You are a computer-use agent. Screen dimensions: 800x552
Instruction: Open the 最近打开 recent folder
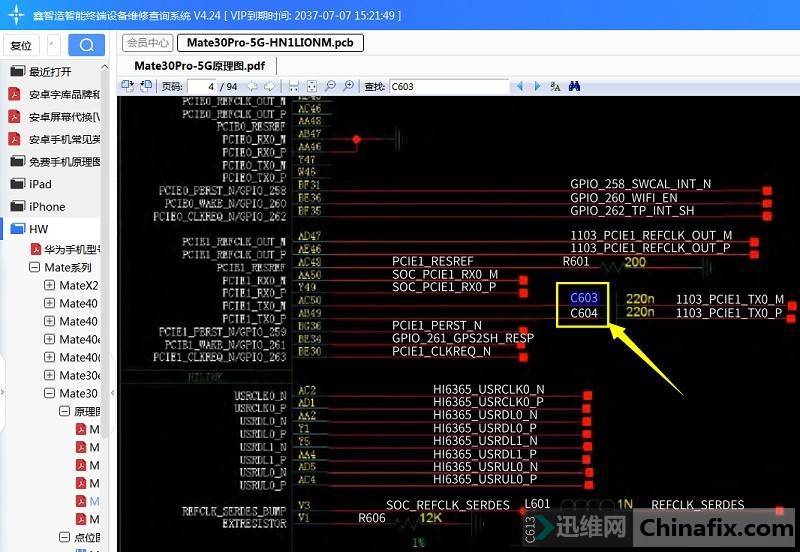50,72
